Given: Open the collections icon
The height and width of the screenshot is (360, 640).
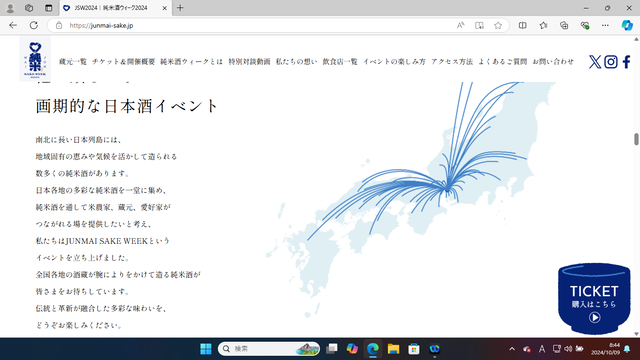Looking at the screenshot, I should [564, 25].
